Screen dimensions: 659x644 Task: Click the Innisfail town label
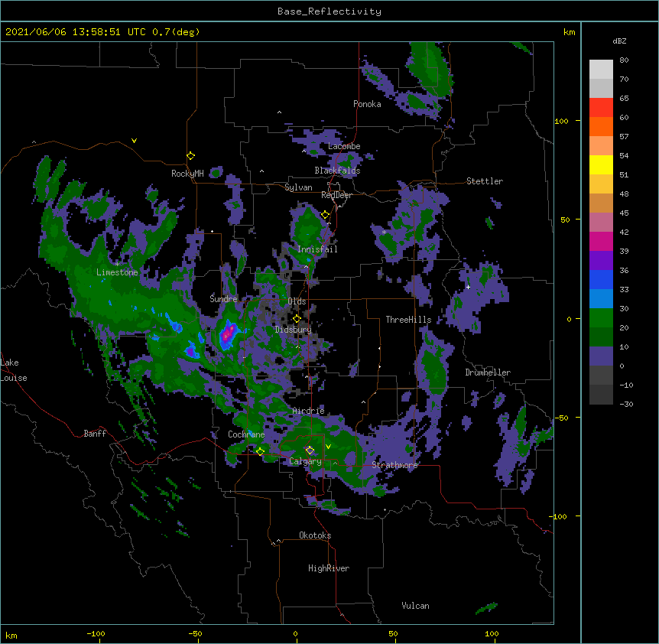coord(317,249)
